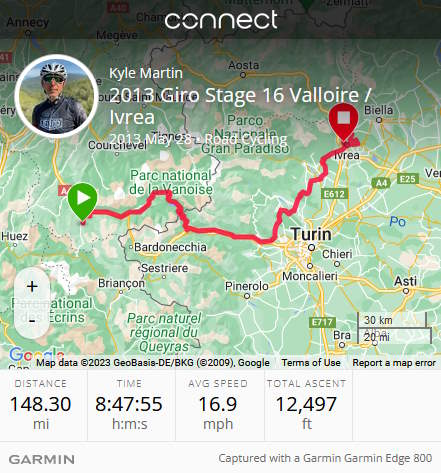Click the Google logo on map
441x473 pixels.
coord(37,354)
